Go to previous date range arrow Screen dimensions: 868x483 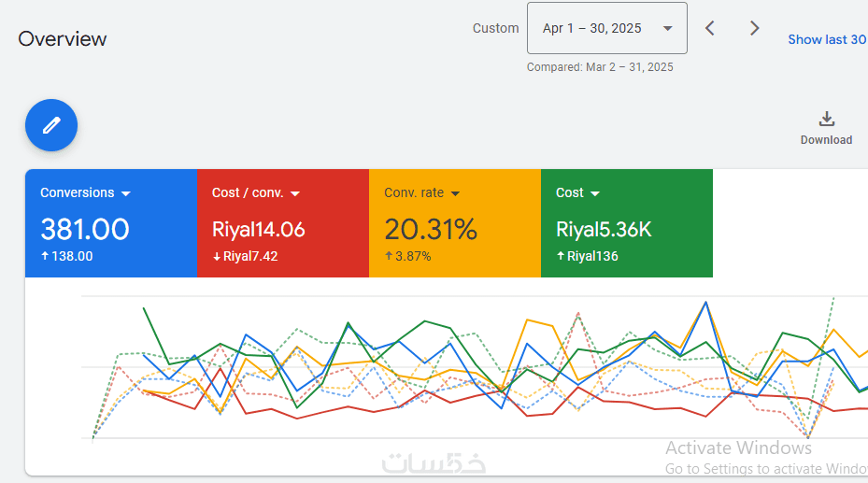(710, 28)
